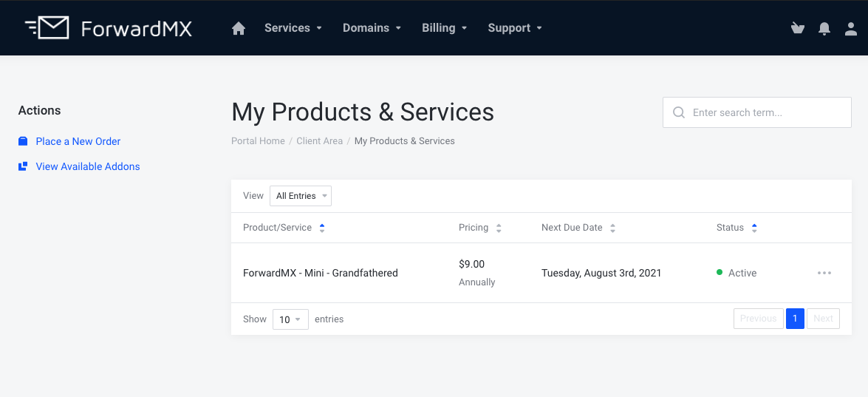Go to page 1 of results

pos(795,319)
